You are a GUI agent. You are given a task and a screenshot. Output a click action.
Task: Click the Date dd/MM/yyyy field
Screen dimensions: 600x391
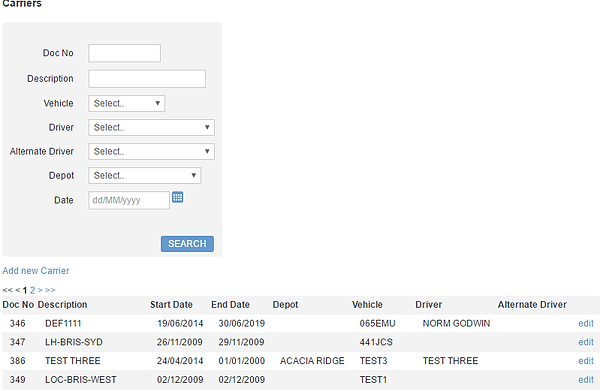click(129, 200)
